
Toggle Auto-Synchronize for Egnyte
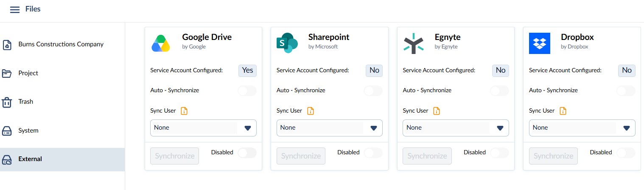[499, 91]
